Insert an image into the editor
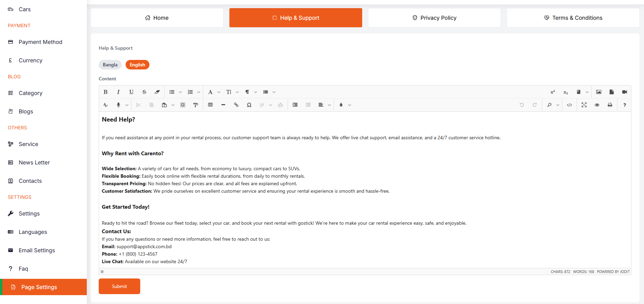 pyautogui.click(x=599, y=92)
